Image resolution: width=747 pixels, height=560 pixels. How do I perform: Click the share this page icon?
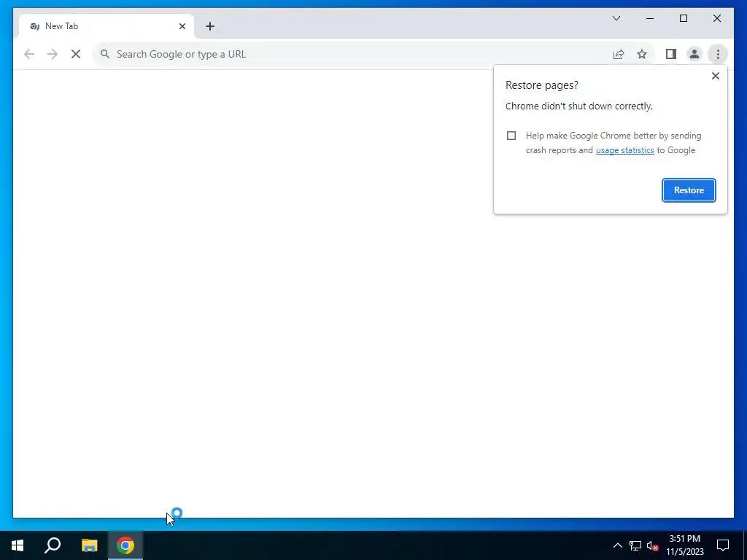pyautogui.click(x=619, y=54)
